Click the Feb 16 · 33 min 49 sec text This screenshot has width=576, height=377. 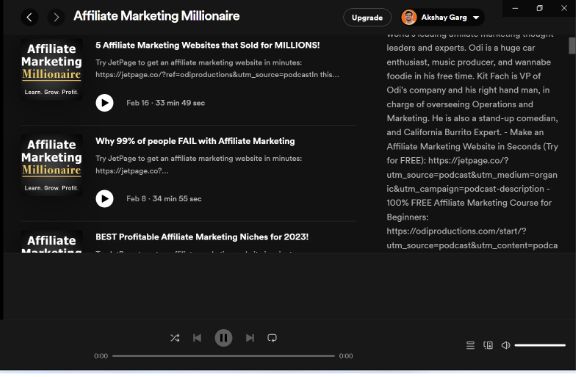[x=166, y=103]
